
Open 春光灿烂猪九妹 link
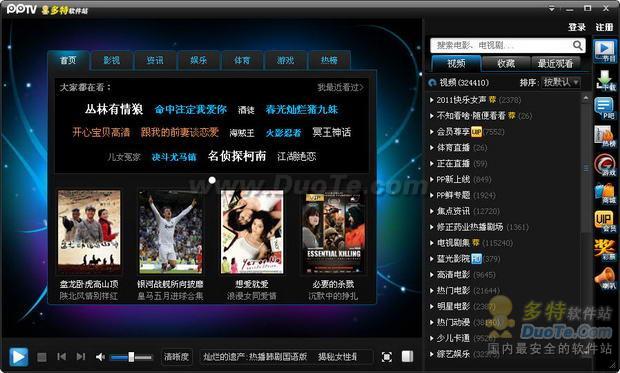pos(302,110)
